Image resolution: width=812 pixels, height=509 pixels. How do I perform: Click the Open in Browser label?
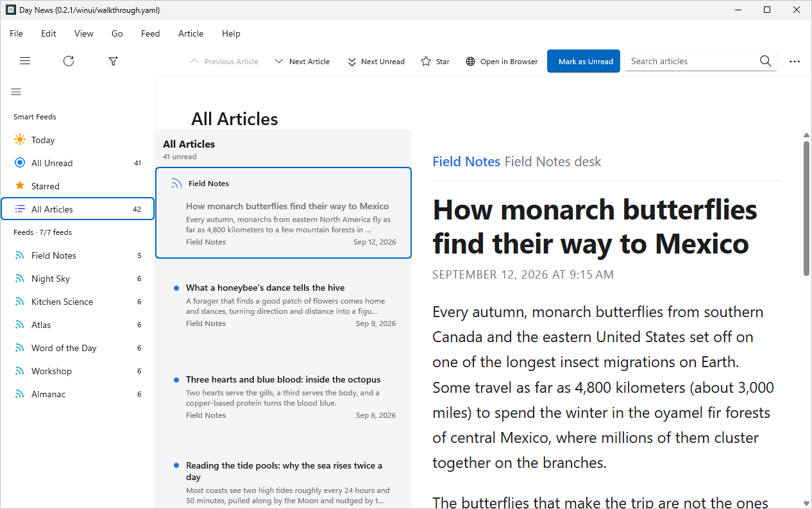(x=509, y=62)
